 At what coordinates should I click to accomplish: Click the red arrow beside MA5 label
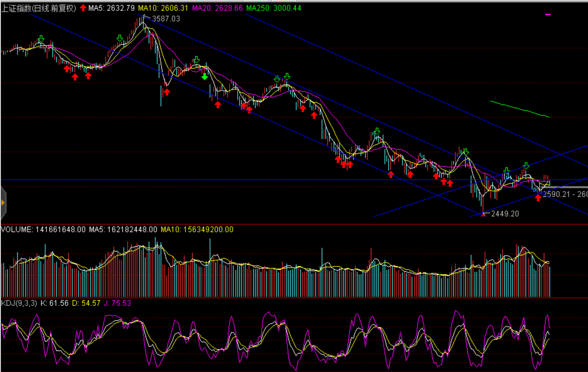pyautogui.click(x=83, y=8)
